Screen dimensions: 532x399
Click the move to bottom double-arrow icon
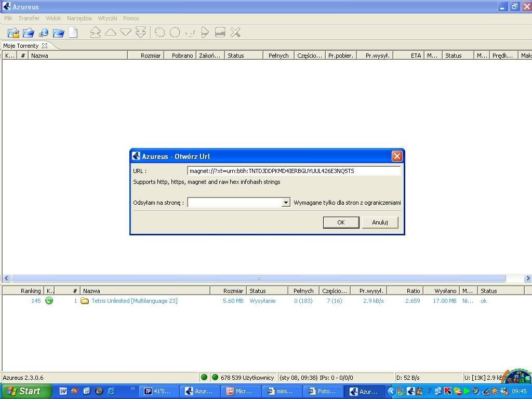coord(140,33)
